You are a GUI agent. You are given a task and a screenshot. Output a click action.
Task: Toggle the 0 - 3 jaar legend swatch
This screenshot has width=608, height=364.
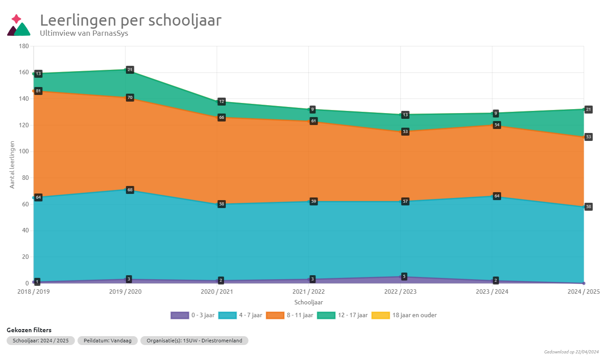pyautogui.click(x=179, y=315)
